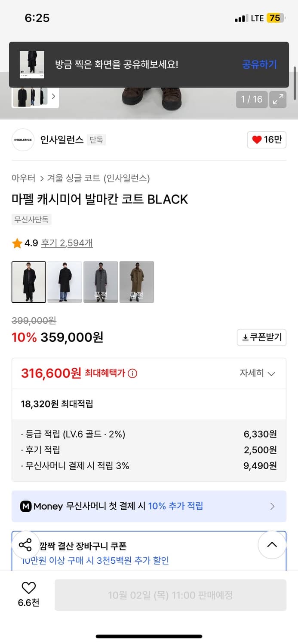Tap the orange star rating icon
This screenshot has width=298, height=644.
pos(17,243)
